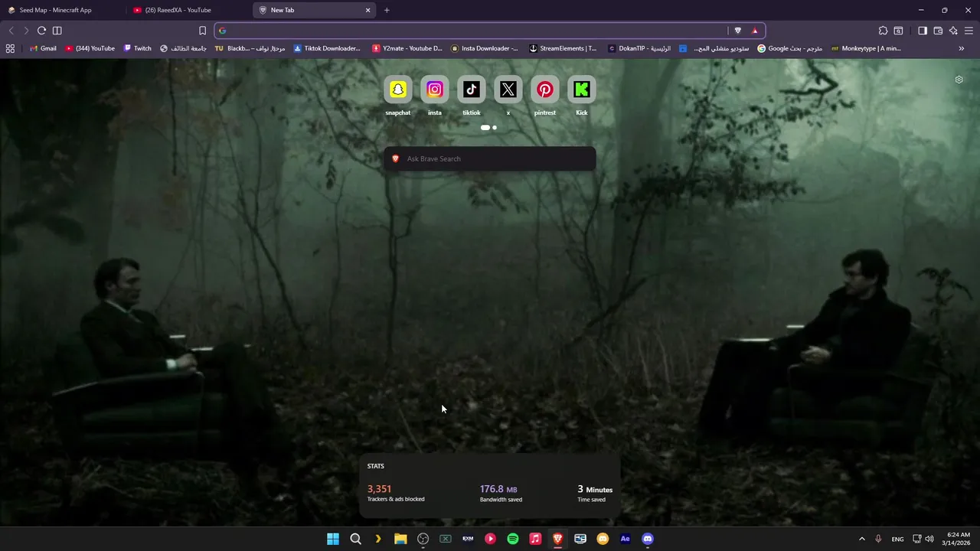Click the Brave Rewards triangle icon

click(x=755, y=31)
